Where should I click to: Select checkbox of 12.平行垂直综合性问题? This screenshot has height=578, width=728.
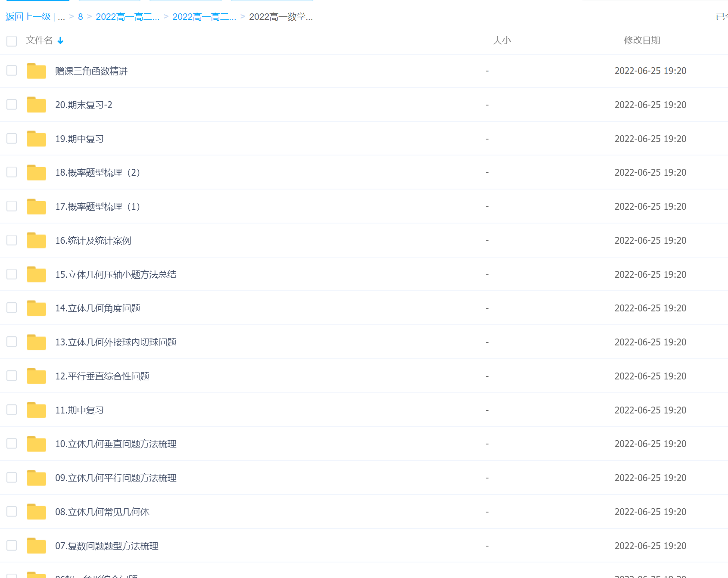coord(12,376)
